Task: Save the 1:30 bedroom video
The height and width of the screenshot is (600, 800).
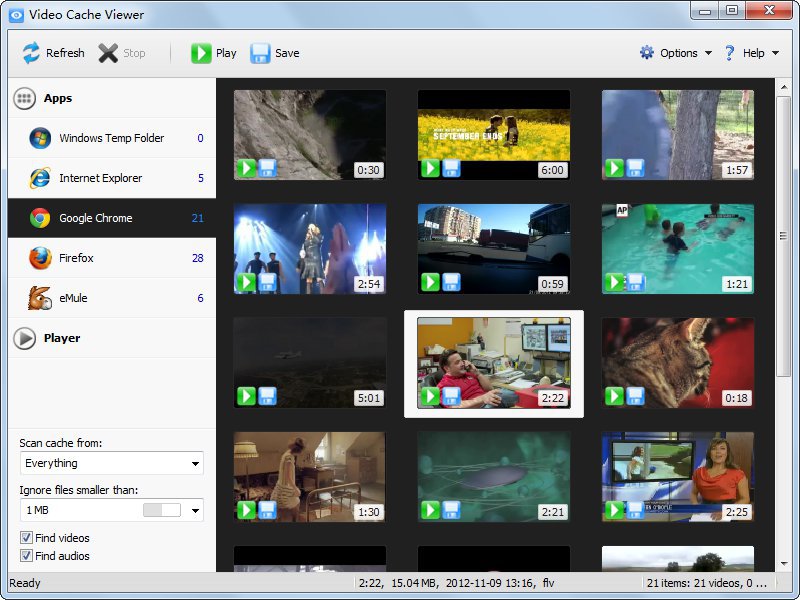Action: (x=267, y=510)
